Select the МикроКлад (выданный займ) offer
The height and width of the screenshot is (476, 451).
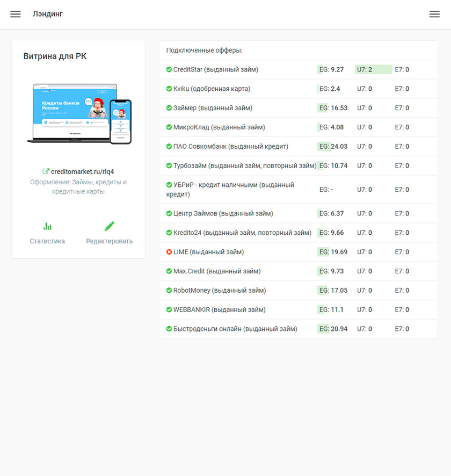(219, 127)
